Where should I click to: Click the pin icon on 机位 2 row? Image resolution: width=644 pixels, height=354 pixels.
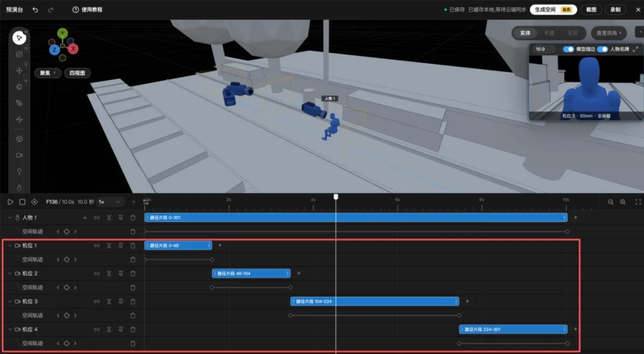pos(121,274)
